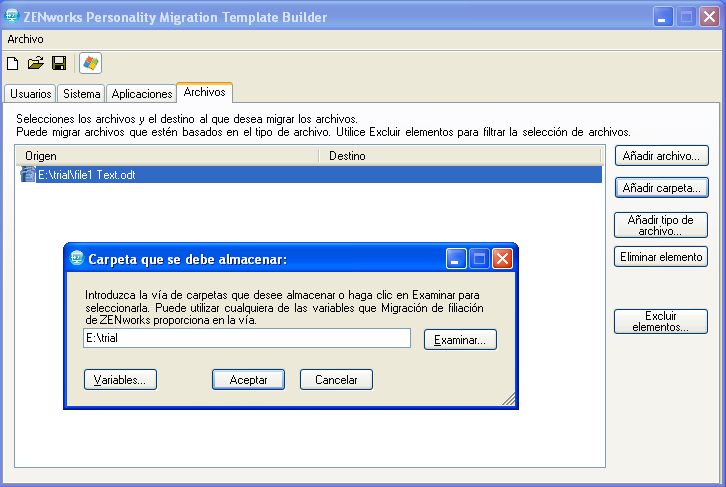Open the Archivo menu

tap(25, 39)
